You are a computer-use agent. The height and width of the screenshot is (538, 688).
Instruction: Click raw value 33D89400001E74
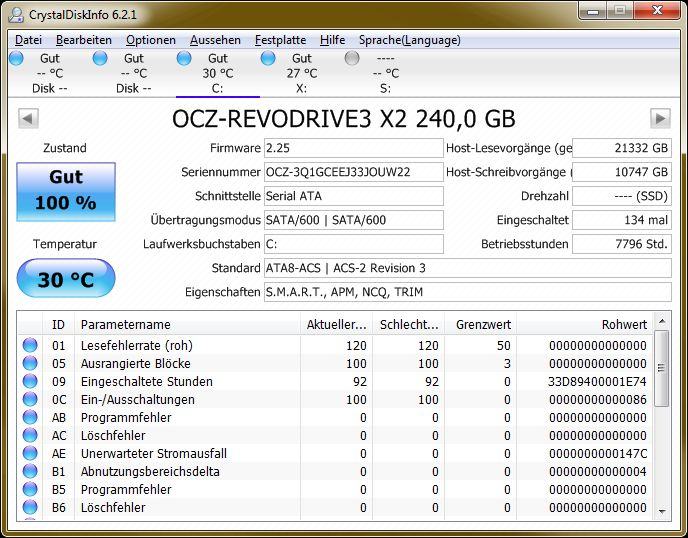click(597, 381)
